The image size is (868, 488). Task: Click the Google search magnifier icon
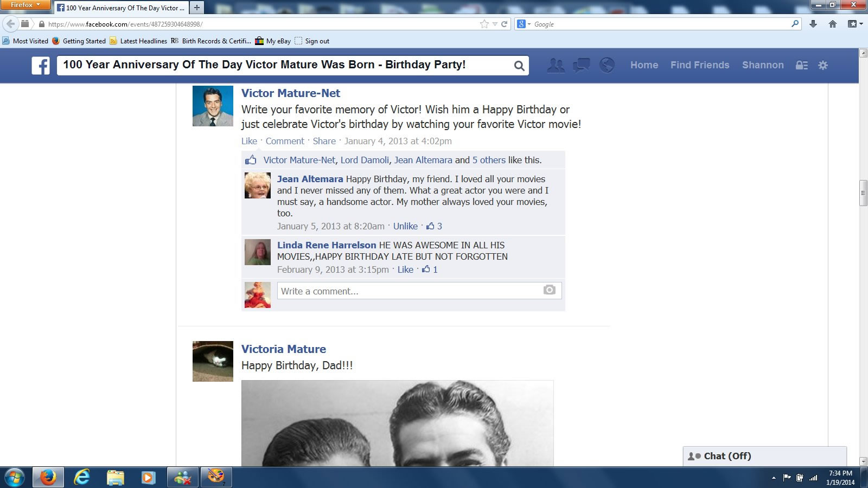[x=795, y=24]
